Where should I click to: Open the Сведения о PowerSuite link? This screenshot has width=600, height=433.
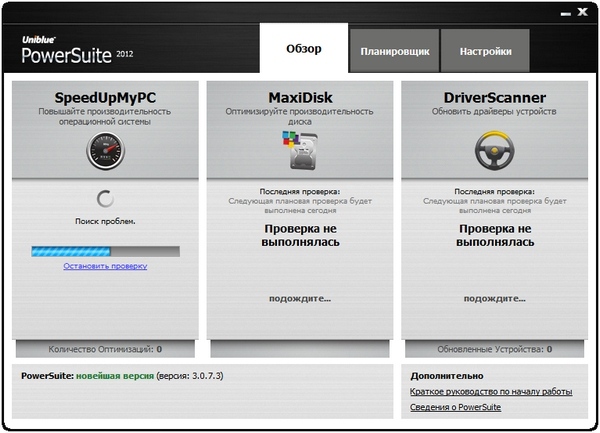[x=456, y=408]
